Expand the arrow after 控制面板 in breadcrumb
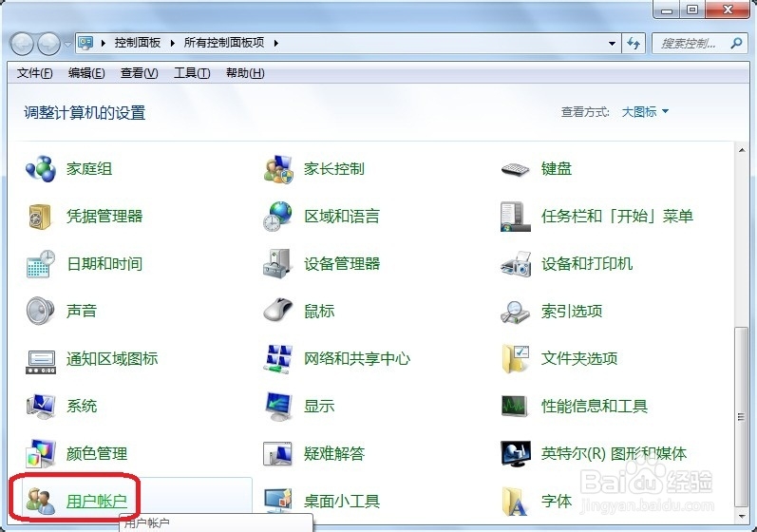The image size is (757, 532). 172,43
